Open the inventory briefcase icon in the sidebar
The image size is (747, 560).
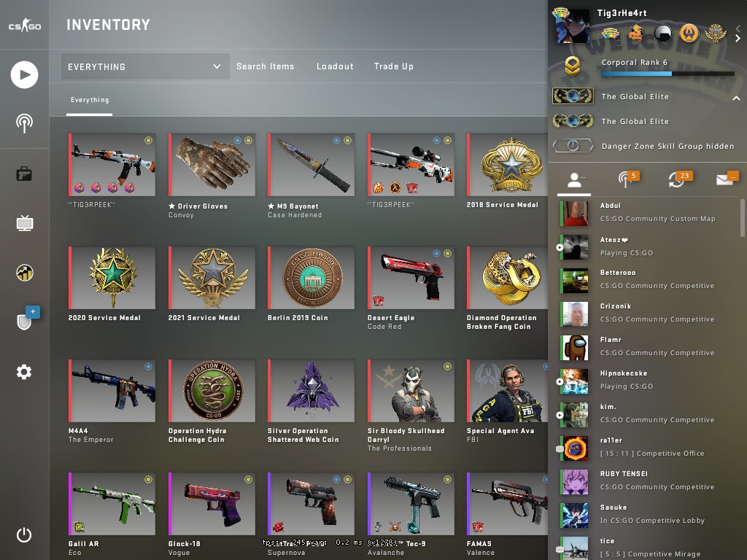tap(24, 174)
